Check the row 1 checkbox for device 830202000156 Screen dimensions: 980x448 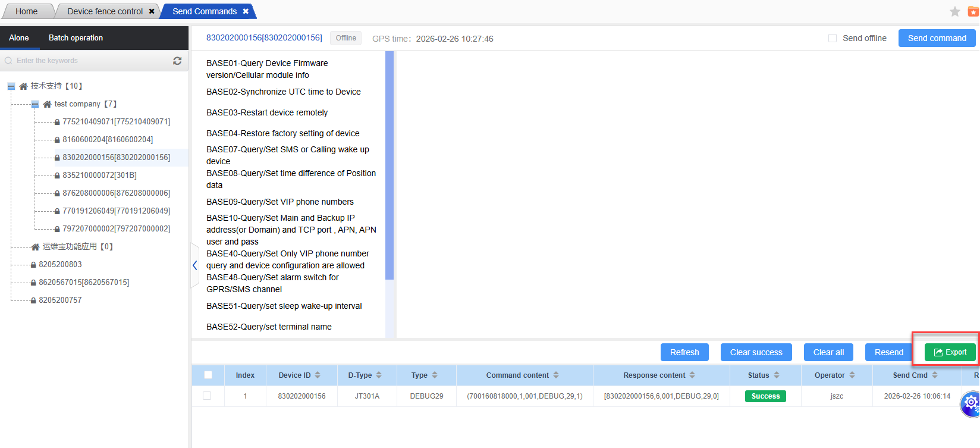point(207,396)
